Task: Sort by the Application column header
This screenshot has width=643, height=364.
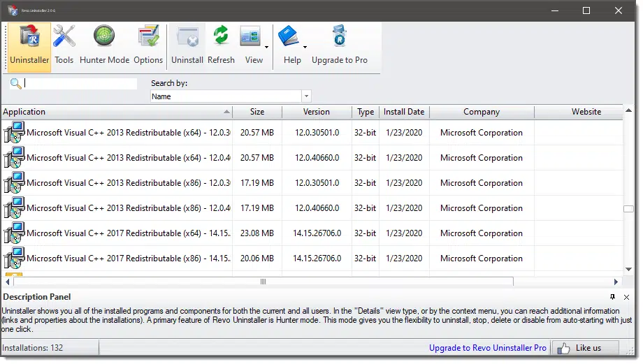Action: pyautogui.click(x=117, y=112)
